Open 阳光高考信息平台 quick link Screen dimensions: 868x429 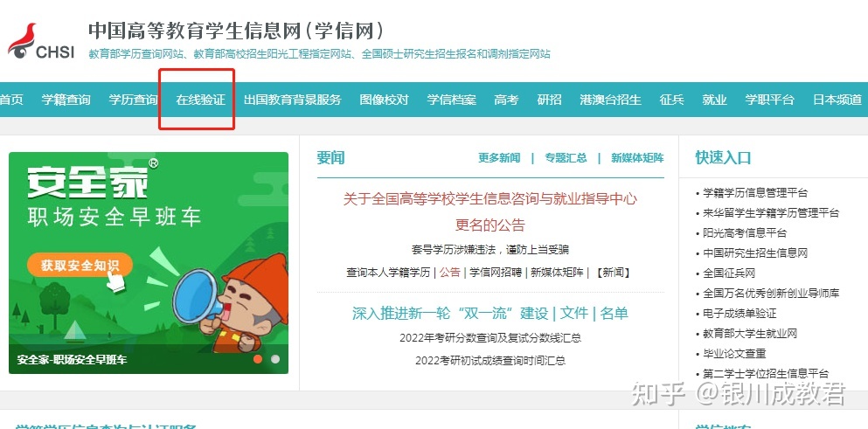[x=745, y=233]
